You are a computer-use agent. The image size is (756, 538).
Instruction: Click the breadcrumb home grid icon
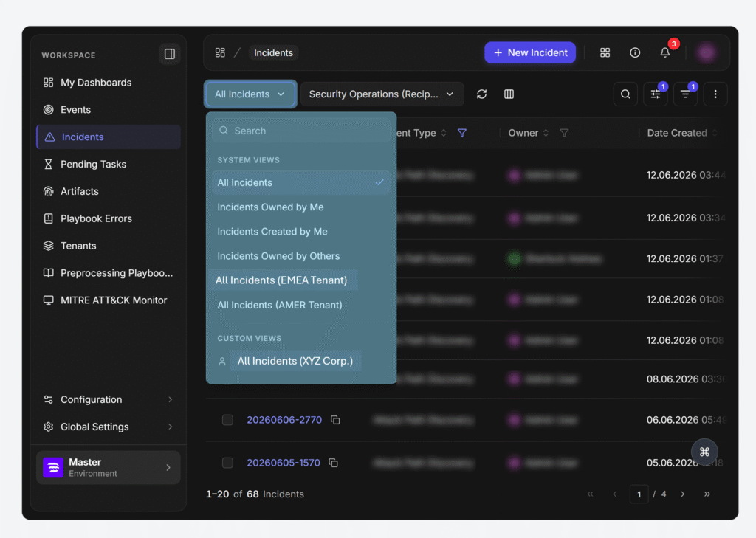coord(220,52)
